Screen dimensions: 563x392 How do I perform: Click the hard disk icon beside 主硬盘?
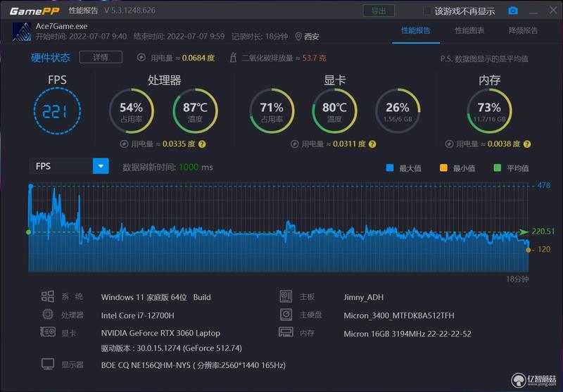point(286,315)
